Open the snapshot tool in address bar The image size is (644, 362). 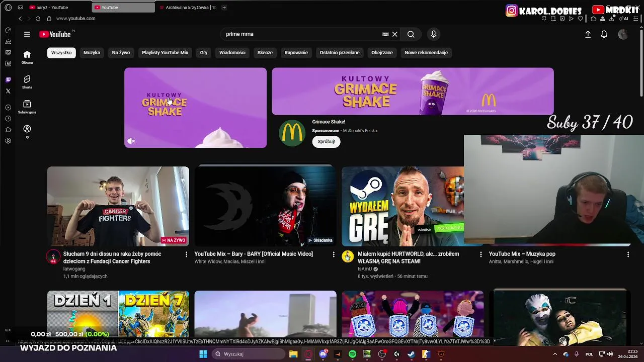(553, 19)
